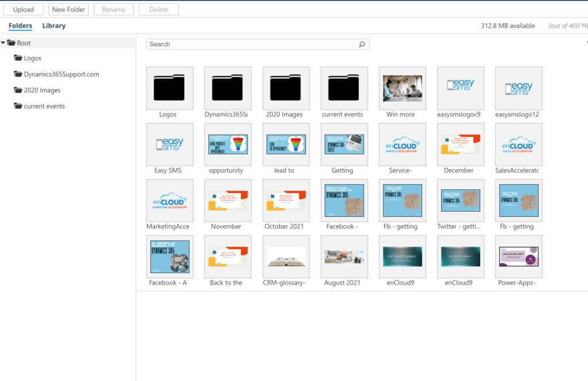Select the Win more photo thumbnail
This screenshot has height=381, width=588.
(x=403, y=88)
